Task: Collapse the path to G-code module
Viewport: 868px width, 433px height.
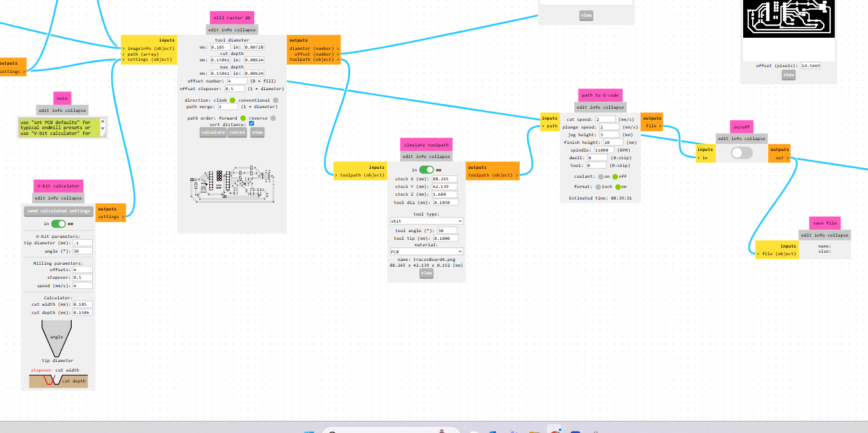Action: [614, 107]
